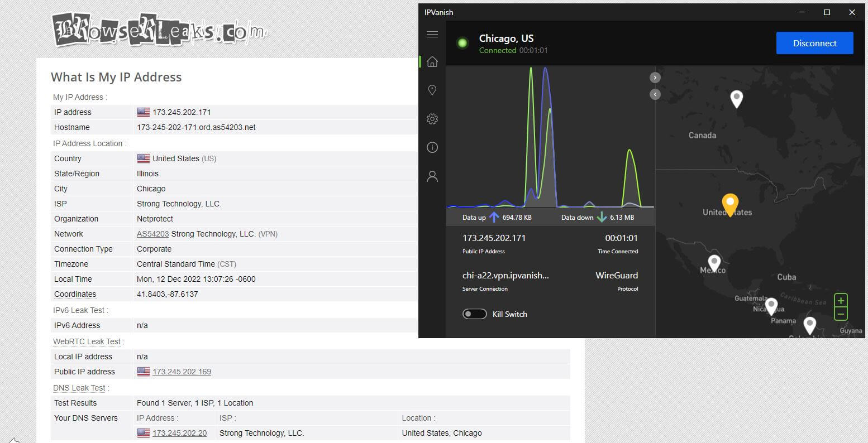Viewport: 868px width, 443px height.
Task: Select the yellow United States map pin
Action: tap(730, 205)
